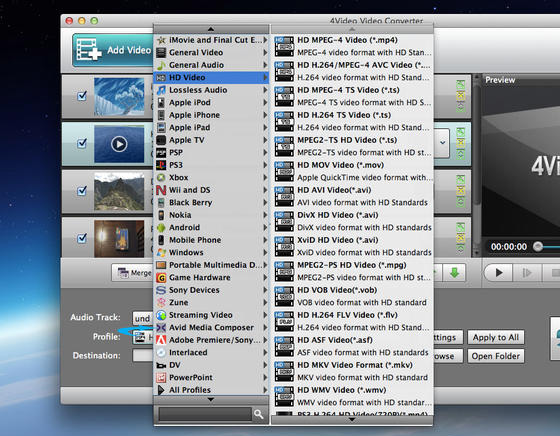Click the Wii and DS Nintendo icon
The height and width of the screenshot is (436, 560).
161,190
